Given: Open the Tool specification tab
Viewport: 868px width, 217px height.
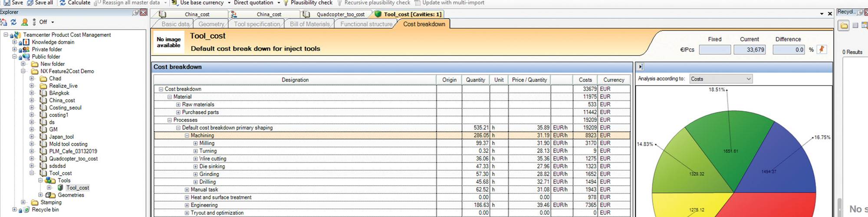Looking at the screenshot, I should point(257,24).
